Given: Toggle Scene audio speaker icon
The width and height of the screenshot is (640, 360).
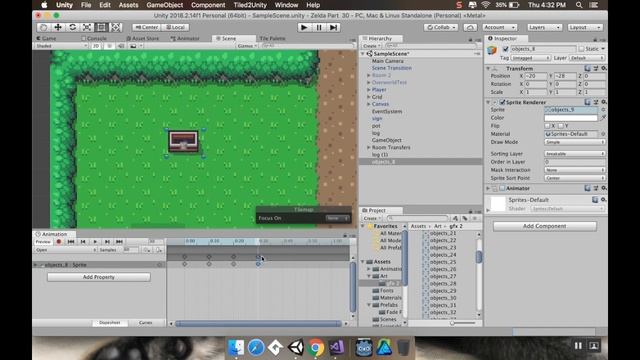Looking at the screenshot, I should (121, 46).
